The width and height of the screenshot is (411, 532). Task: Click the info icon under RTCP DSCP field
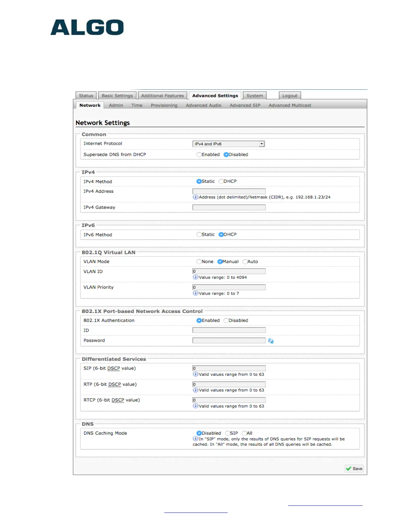click(195, 406)
